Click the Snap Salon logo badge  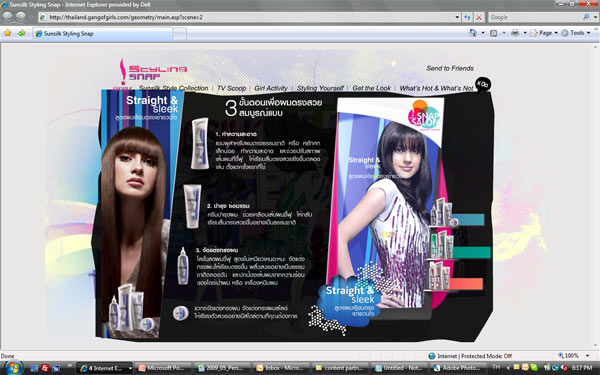(423, 115)
